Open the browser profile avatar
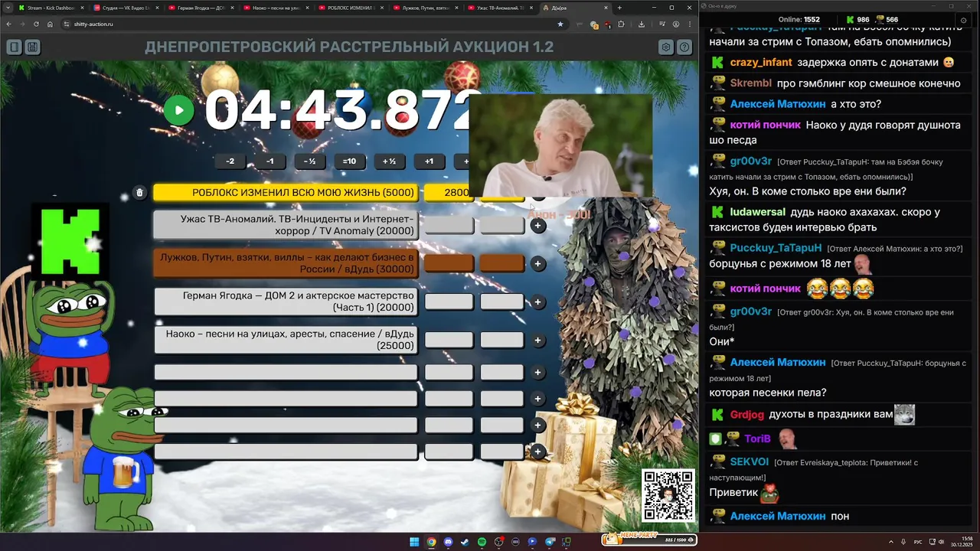The height and width of the screenshot is (551, 980). (x=676, y=24)
